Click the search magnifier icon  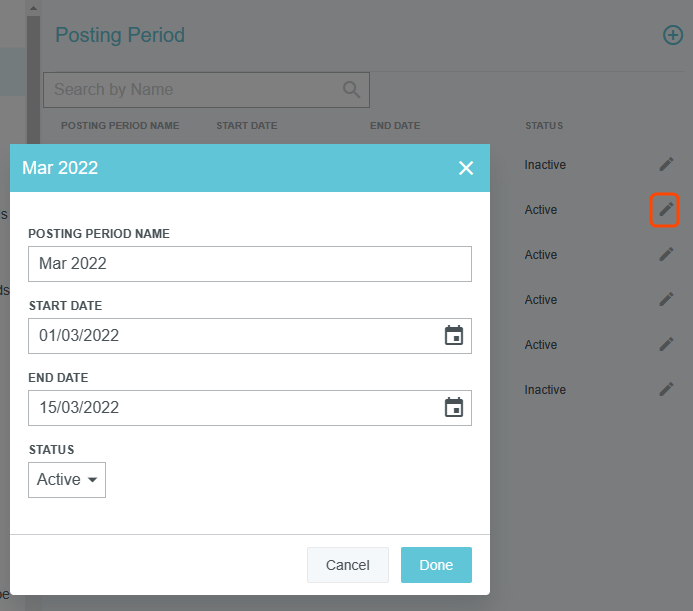351,89
